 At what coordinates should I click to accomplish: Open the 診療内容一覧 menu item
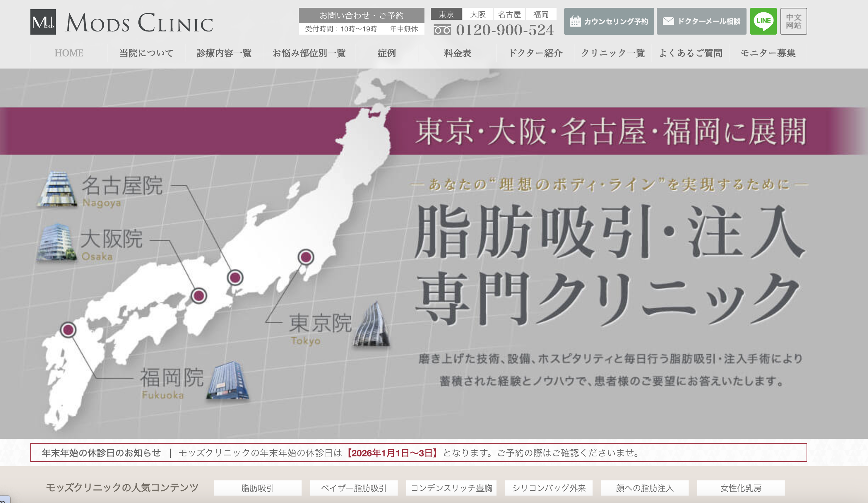[x=224, y=53]
